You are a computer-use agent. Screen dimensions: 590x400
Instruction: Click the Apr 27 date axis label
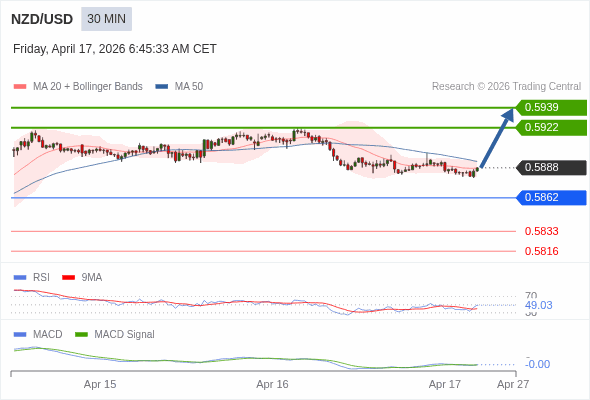point(513,384)
